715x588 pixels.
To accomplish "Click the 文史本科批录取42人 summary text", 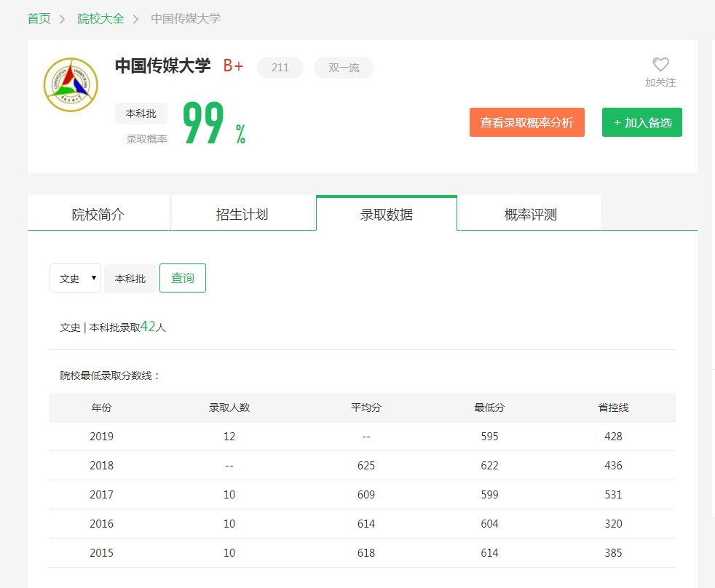I will coord(113,327).
